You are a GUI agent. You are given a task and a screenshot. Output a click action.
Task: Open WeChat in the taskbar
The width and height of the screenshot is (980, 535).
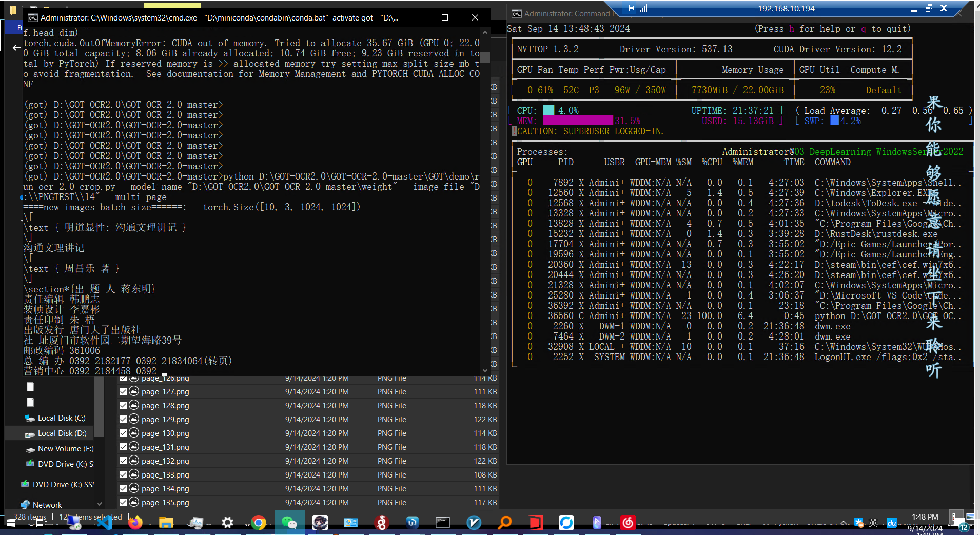tap(289, 523)
